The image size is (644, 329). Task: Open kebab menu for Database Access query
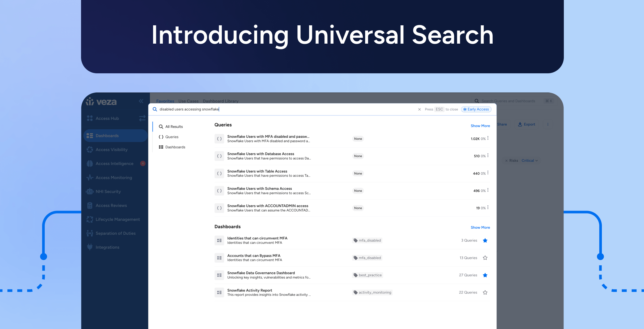coord(488,155)
